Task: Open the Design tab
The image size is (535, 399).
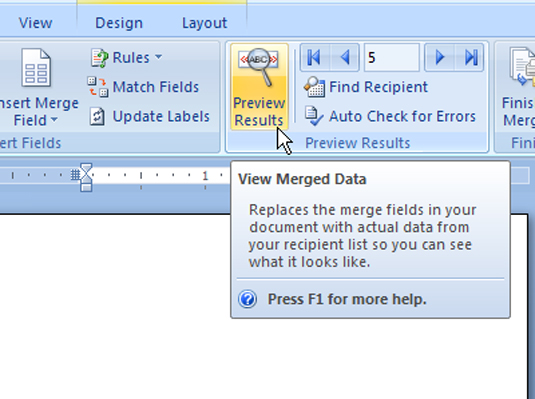Action: (119, 23)
